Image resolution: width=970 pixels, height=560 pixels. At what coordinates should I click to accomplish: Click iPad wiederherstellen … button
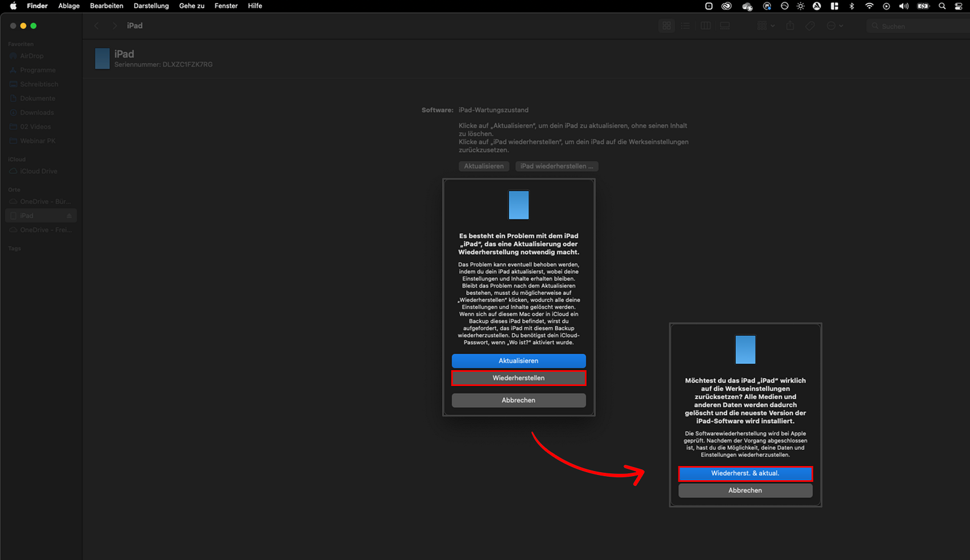coord(557,167)
